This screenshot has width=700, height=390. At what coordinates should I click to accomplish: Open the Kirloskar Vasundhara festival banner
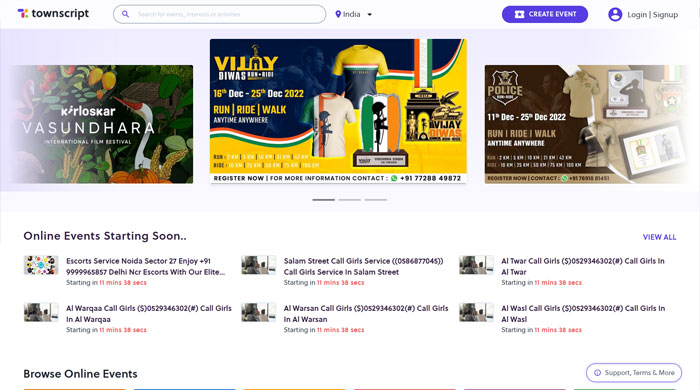pyautogui.click(x=102, y=124)
